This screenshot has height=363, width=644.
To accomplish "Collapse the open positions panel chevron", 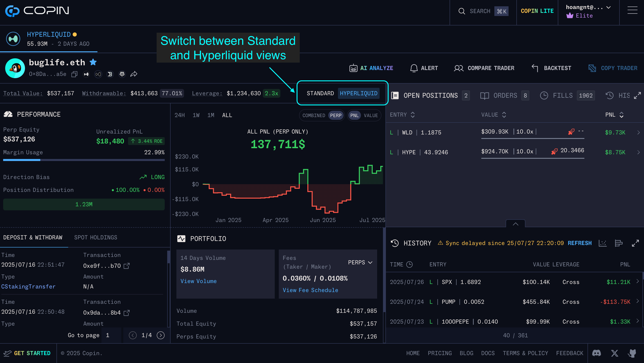I will pyautogui.click(x=515, y=224).
